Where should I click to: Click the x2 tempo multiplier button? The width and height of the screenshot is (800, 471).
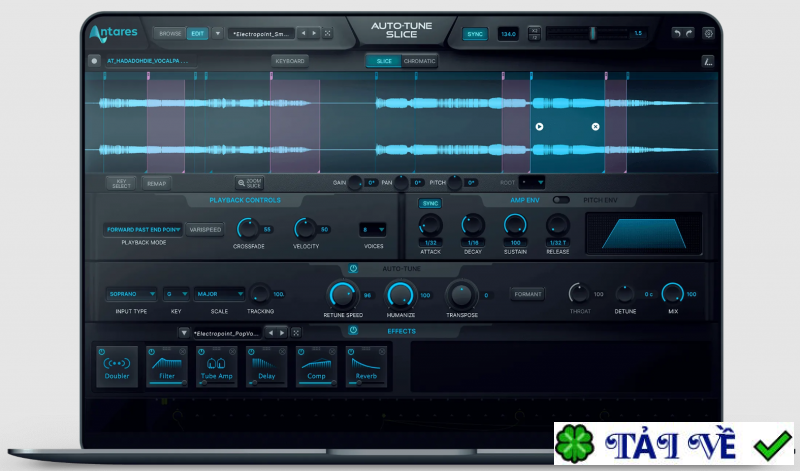pos(534,31)
